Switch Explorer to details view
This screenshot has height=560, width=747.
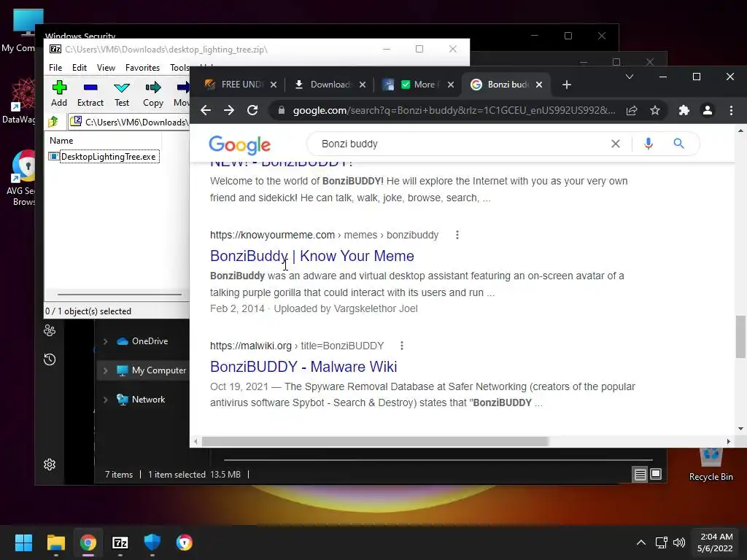tap(640, 474)
